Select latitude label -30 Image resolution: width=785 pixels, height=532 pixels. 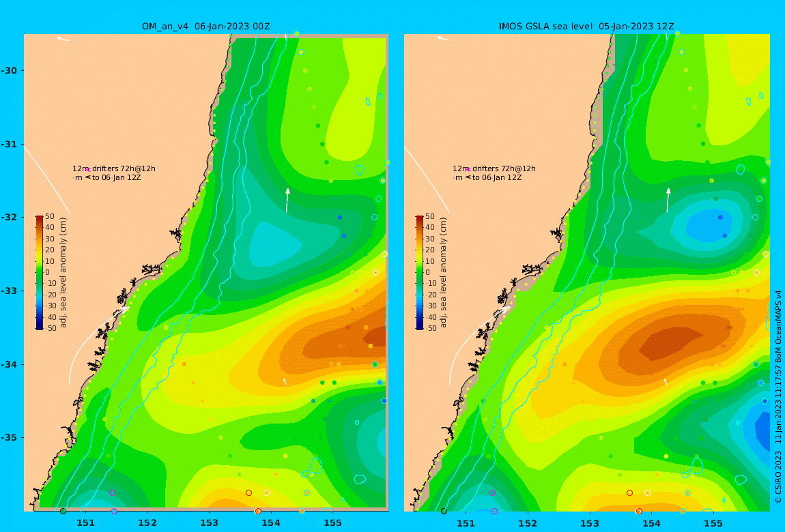[x=9, y=70]
